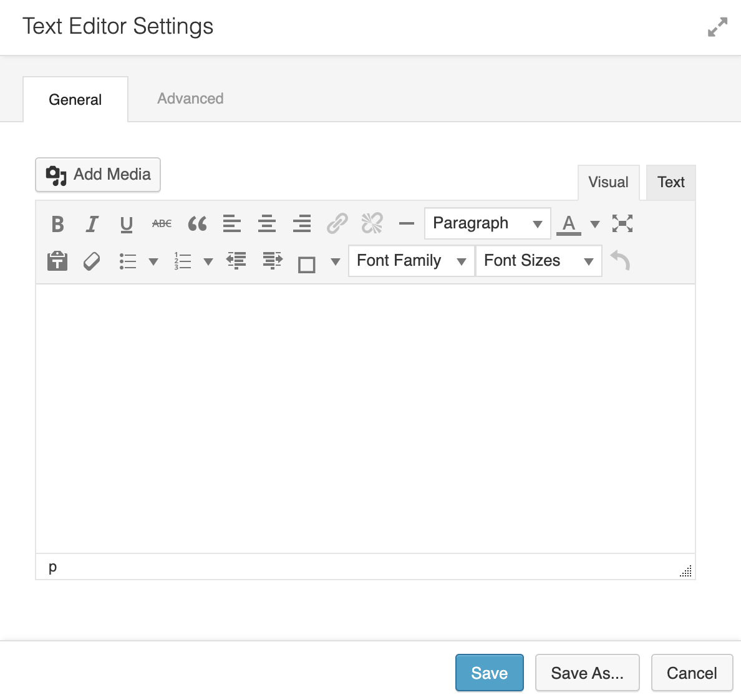Open the Font Sizes dropdown
741x700 pixels.
(x=539, y=261)
